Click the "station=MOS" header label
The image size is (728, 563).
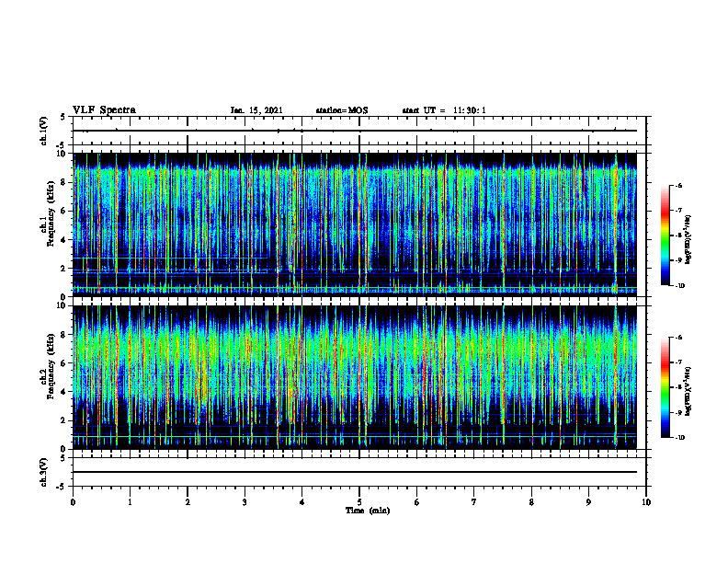(x=342, y=110)
